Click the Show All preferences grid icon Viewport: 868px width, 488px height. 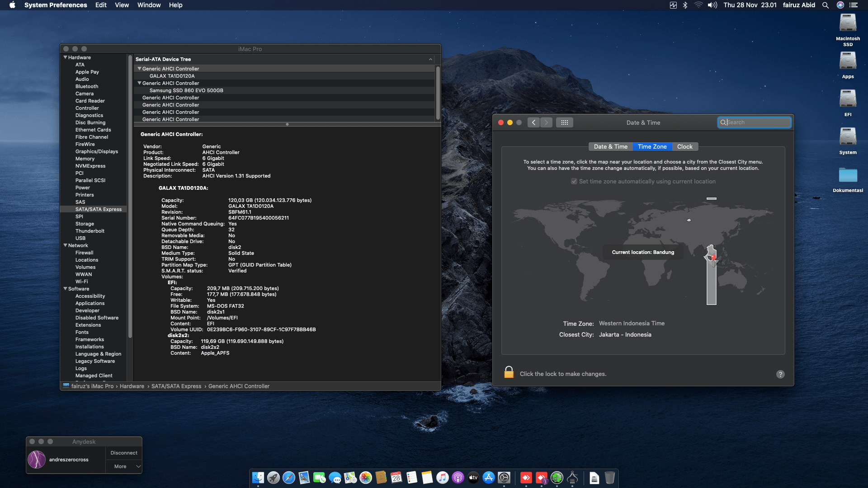point(564,122)
